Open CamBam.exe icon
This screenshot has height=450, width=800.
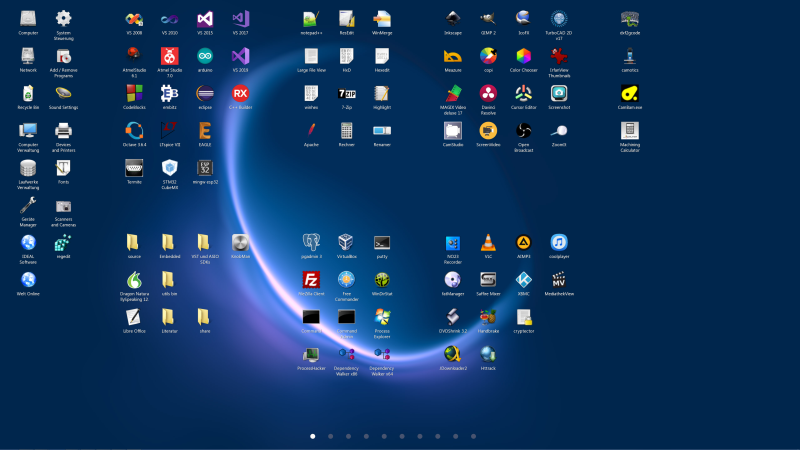coord(630,94)
